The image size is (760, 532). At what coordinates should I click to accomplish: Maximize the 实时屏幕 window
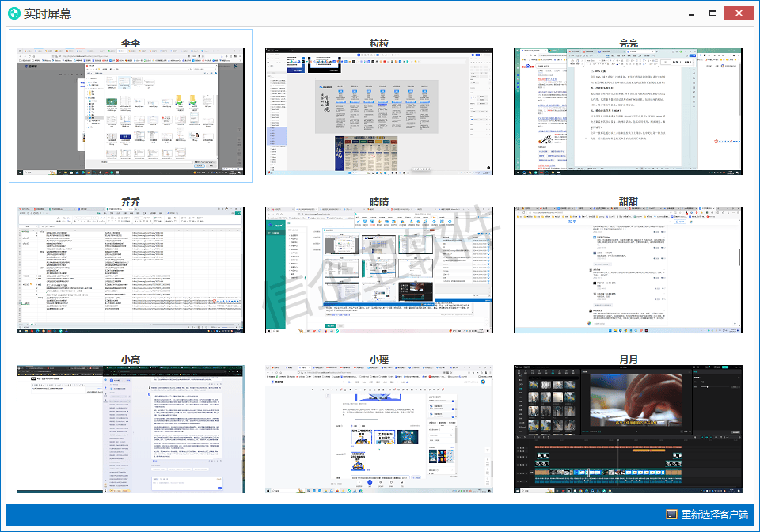pyautogui.click(x=713, y=13)
